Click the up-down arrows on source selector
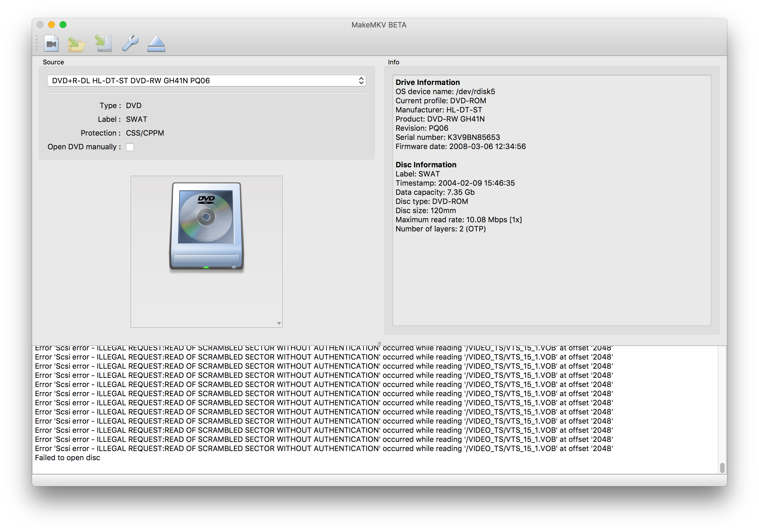This screenshot has height=532, width=759. pos(361,81)
